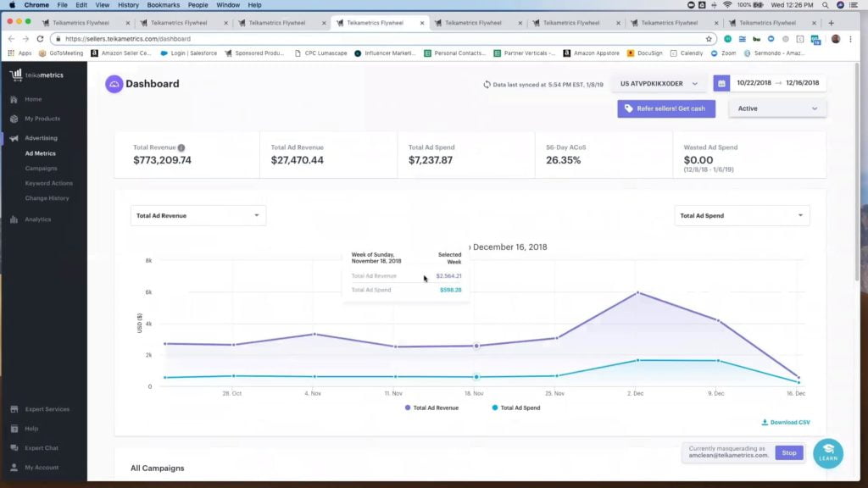This screenshot has width=868, height=488.
Task: Open the Amazon Seller Central bookmark
Action: coord(121,53)
